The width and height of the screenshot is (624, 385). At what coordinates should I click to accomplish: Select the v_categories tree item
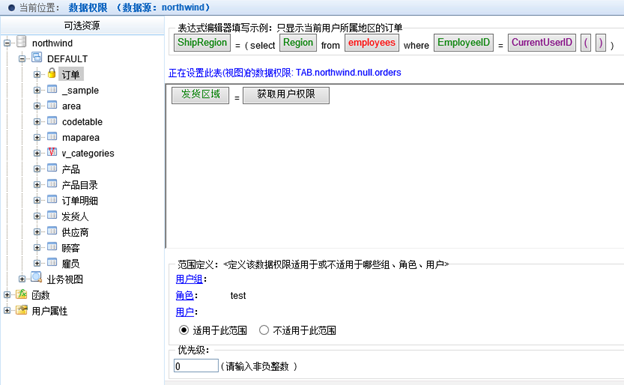point(88,153)
